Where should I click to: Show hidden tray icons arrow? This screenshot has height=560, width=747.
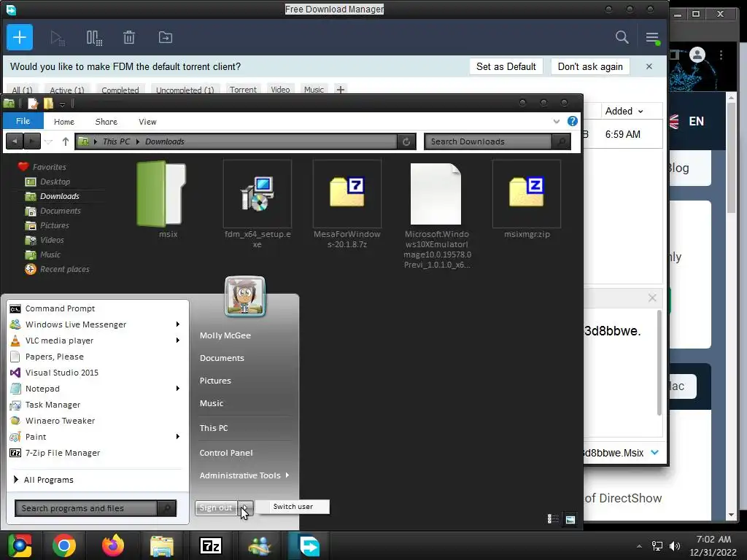[x=639, y=545]
